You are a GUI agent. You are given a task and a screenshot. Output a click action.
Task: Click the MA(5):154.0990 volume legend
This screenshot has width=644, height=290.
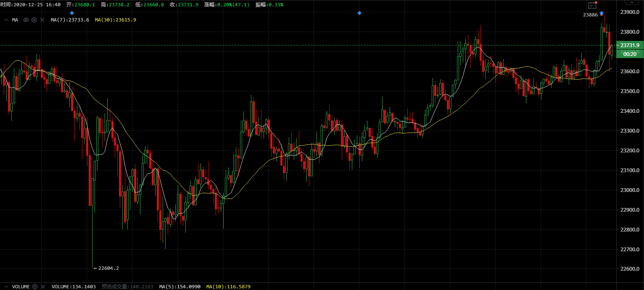click(x=179, y=287)
